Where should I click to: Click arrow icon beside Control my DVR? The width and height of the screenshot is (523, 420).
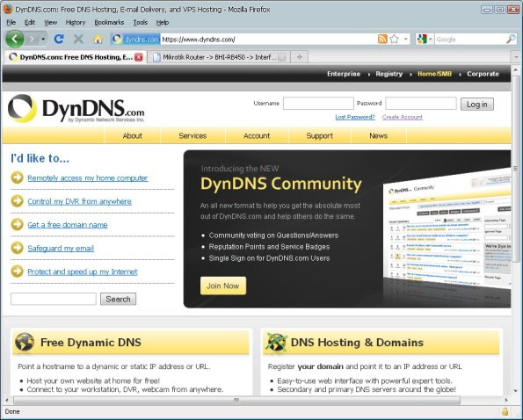click(18, 201)
